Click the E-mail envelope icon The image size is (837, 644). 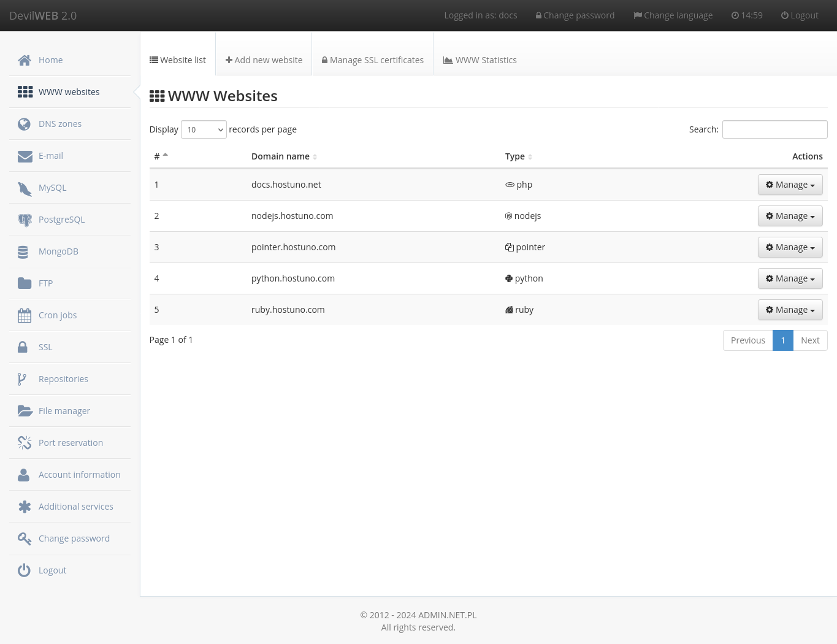25,155
